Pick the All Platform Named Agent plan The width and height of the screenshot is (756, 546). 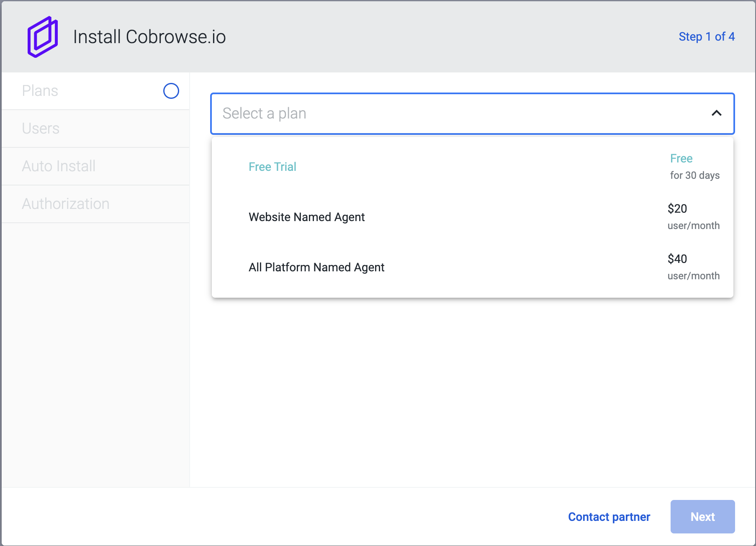tap(316, 267)
